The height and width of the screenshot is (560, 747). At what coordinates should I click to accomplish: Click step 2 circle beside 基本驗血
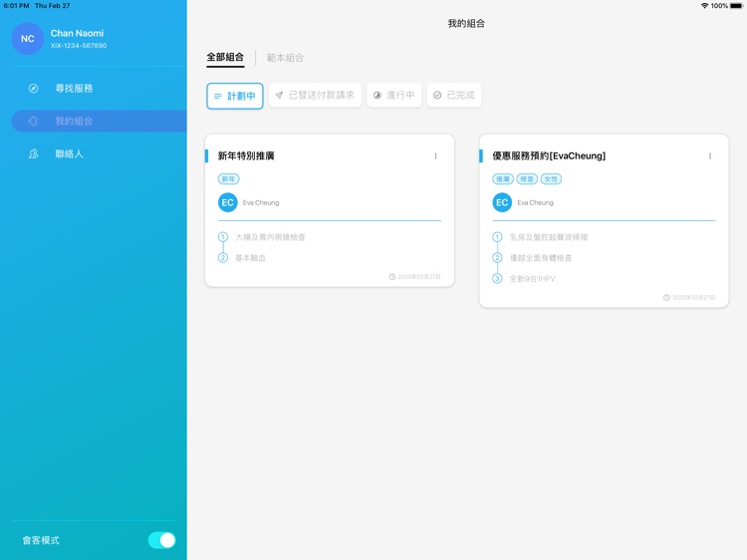223,258
